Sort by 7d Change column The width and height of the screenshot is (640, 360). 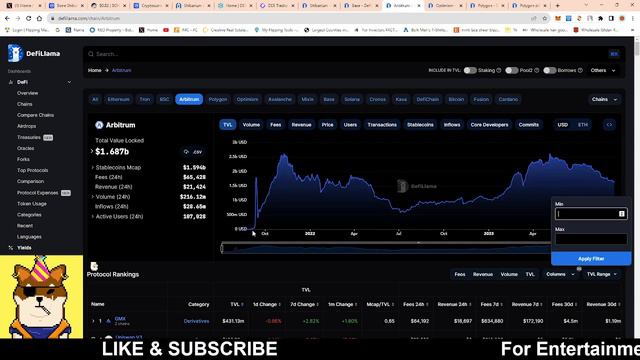(x=304, y=304)
